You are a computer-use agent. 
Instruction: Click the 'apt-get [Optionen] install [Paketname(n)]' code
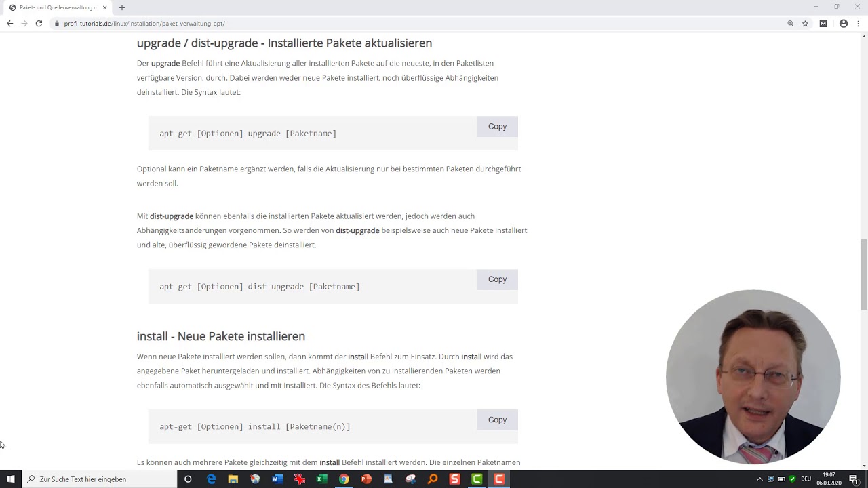tap(255, 426)
